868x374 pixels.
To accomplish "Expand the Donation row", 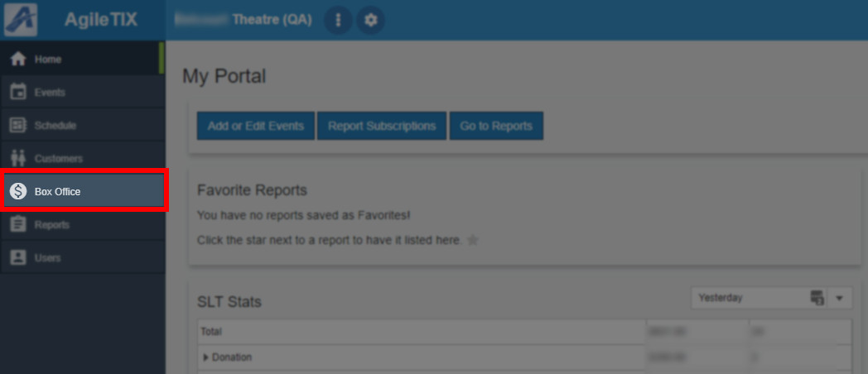I will (x=206, y=357).
